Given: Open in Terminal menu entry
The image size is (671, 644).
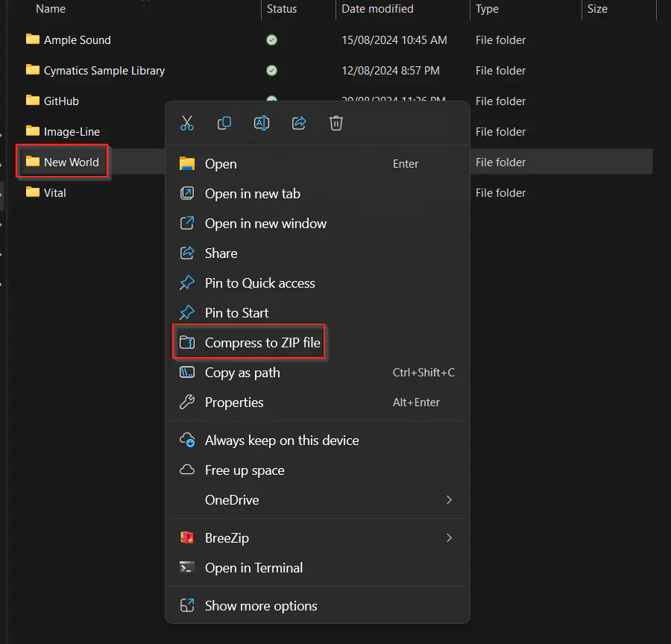Looking at the screenshot, I should [253, 568].
